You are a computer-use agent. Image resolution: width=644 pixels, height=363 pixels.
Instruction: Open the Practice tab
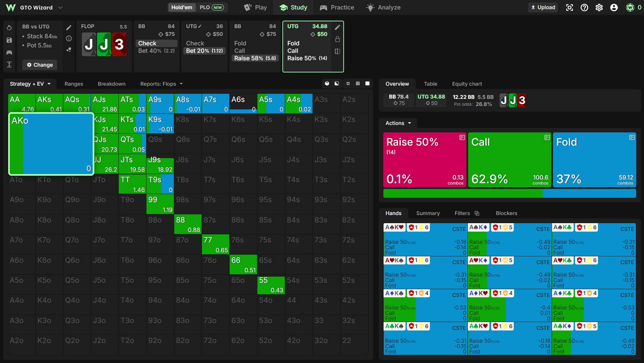click(x=337, y=7)
